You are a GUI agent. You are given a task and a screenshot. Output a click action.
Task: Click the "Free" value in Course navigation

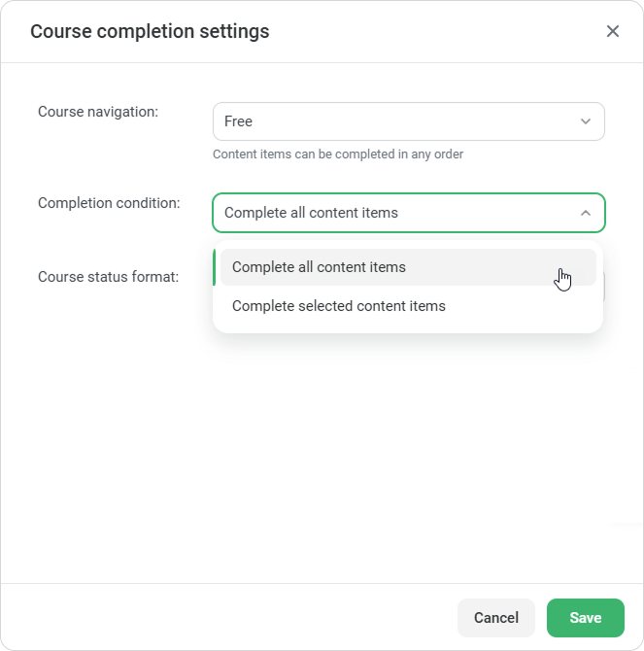click(238, 121)
